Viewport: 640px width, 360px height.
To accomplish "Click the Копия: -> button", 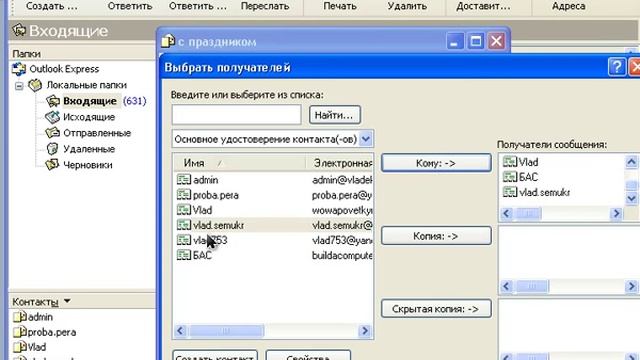I will click(436, 236).
